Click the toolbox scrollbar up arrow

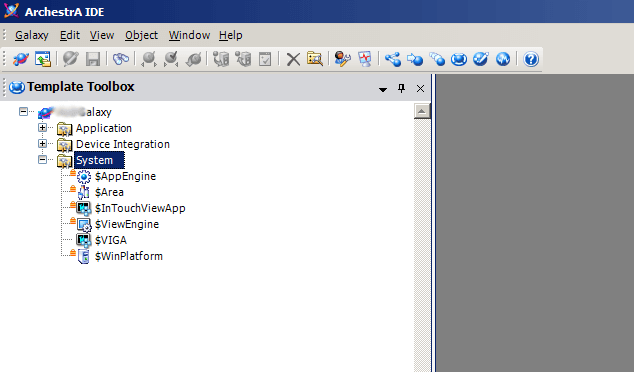(x=422, y=111)
